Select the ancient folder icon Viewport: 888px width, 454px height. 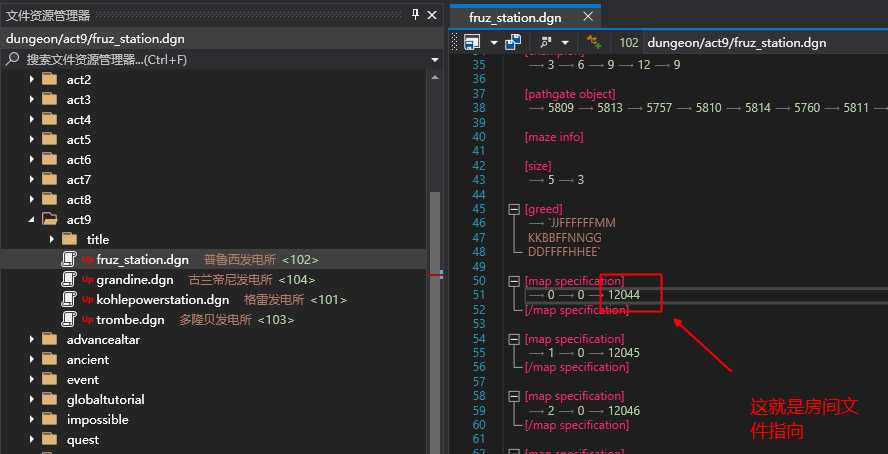[50, 359]
